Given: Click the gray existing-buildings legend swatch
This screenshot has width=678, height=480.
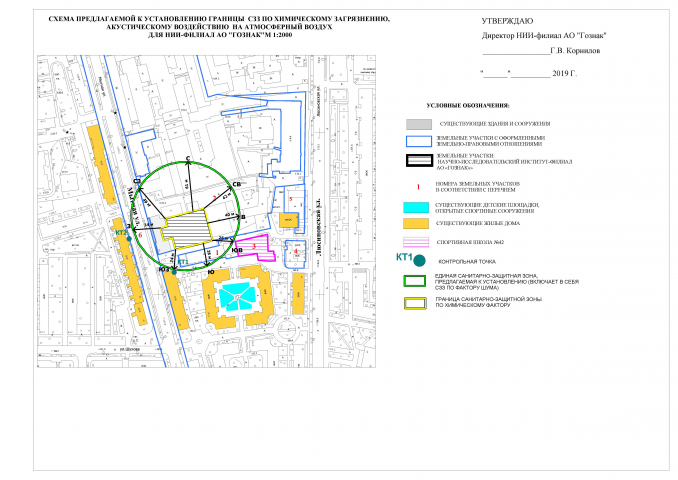Looking at the screenshot, I should [419, 124].
